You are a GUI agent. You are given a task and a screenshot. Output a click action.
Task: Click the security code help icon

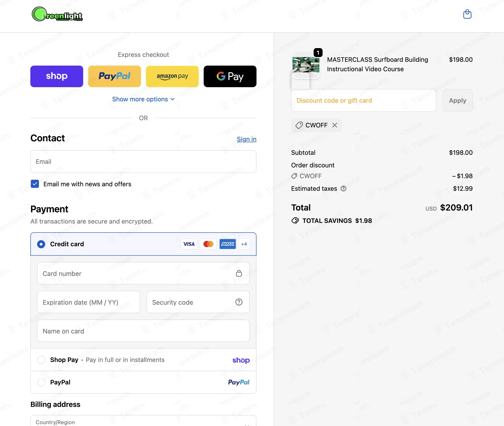(239, 302)
